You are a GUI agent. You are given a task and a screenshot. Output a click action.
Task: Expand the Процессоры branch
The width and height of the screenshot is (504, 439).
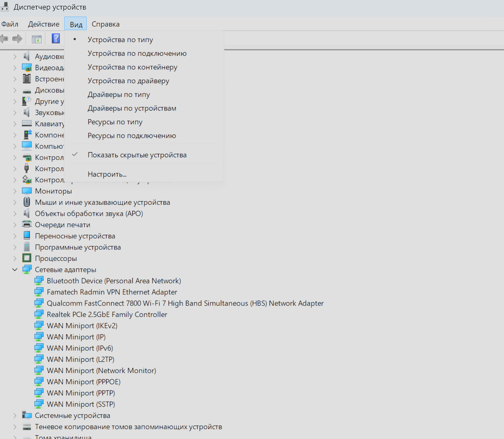(15, 258)
